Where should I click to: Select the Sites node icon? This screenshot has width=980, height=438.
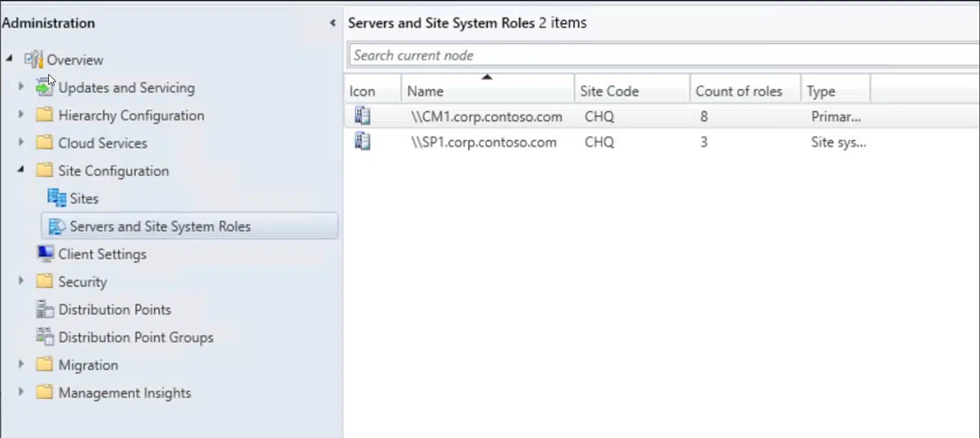(x=56, y=198)
